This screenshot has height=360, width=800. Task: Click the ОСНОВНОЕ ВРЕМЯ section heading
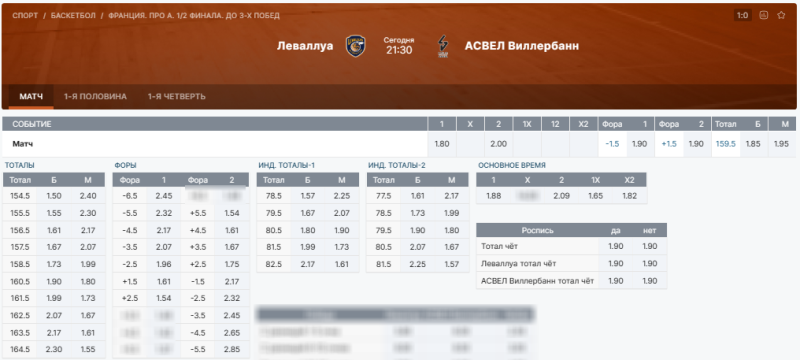(x=512, y=165)
